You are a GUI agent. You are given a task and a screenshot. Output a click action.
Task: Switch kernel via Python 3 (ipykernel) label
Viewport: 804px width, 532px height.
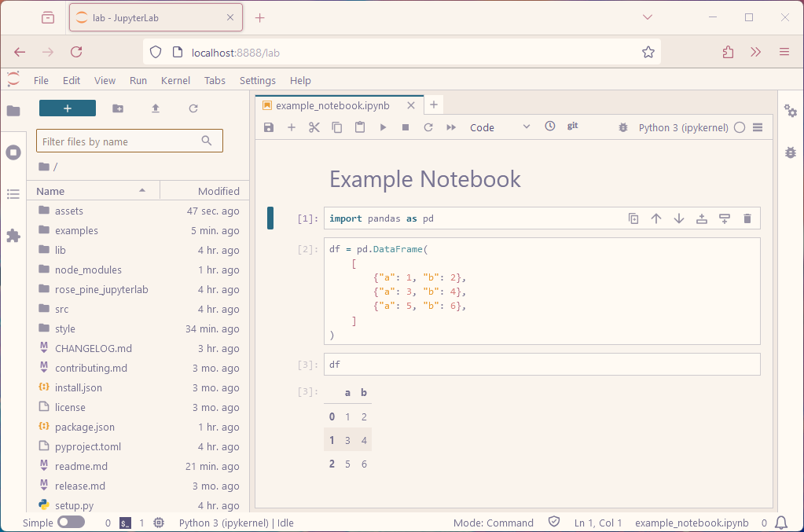click(684, 127)
